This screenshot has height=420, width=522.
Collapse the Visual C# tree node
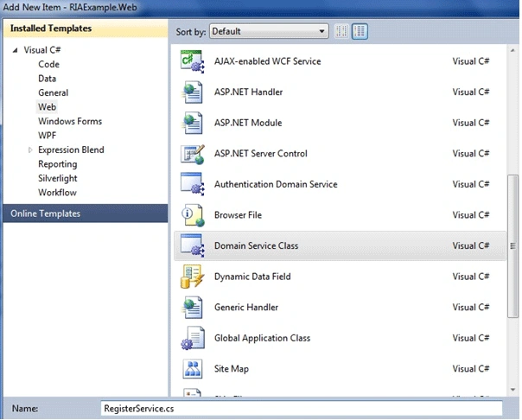click(15, 51)
